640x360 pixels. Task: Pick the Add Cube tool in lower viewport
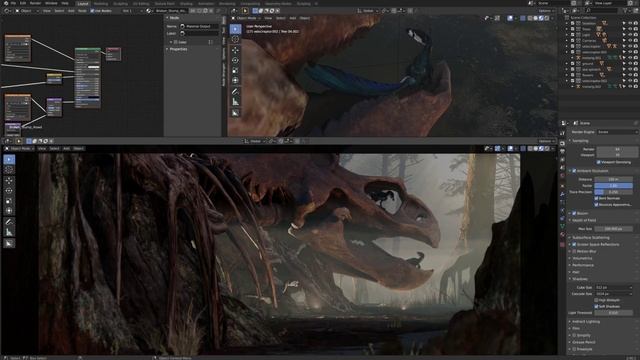9,244
